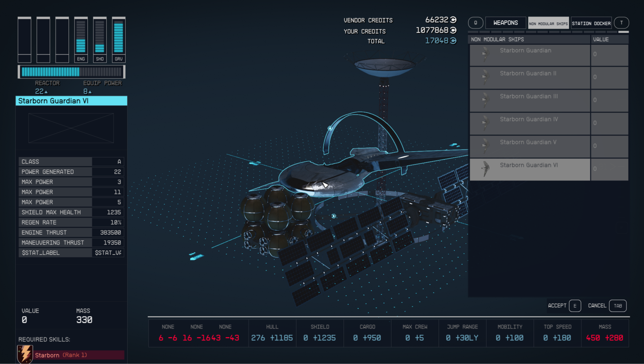Click the Hull stat in the bottom bar

click(x=272, y=333)
